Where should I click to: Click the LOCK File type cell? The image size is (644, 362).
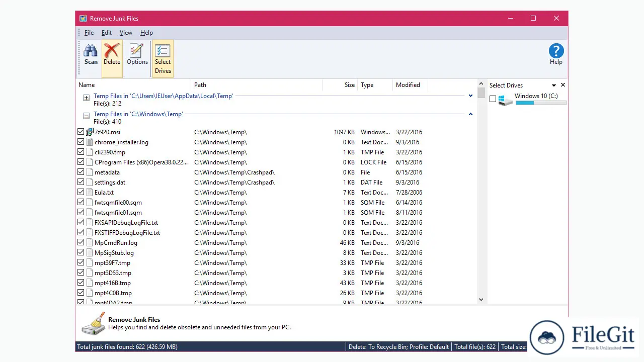(x=374, y=162)
